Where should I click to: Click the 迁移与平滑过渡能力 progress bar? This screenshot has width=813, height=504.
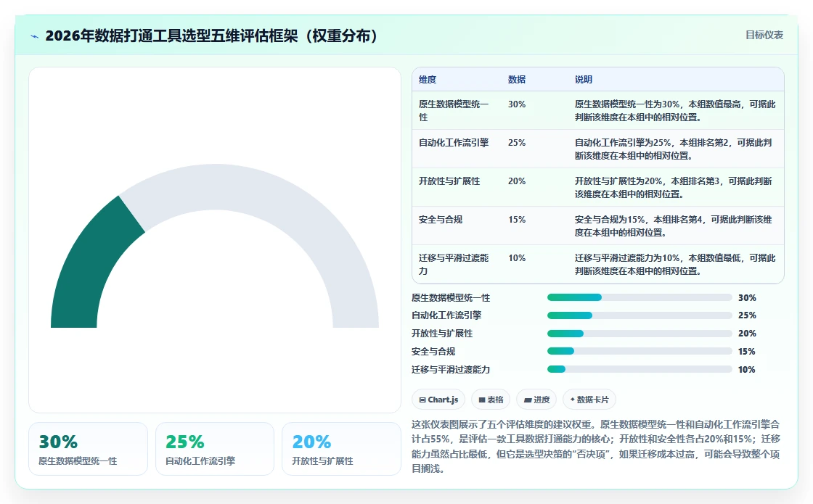[640, 369]
